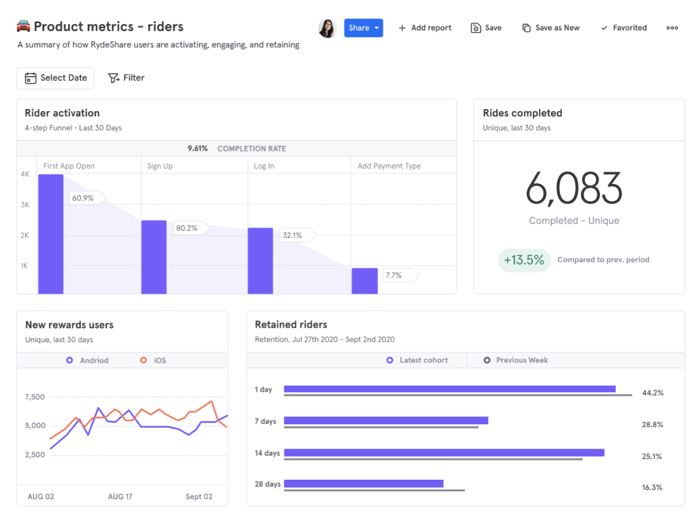Click the funnel Filter icon
The image size is (700, 523).
click(x=114, y=78)
